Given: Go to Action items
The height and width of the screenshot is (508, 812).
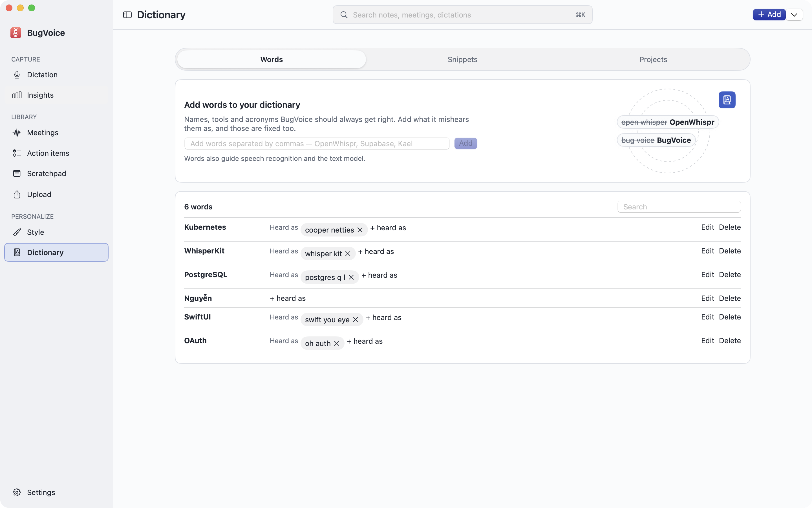Looking at the screenshot, I should [56, 153].
